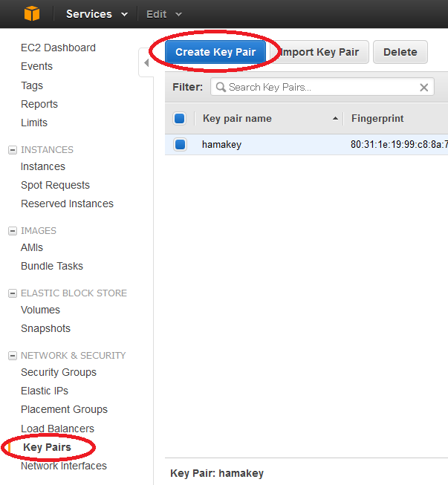448x485 pixels.
Task: Open Snapshots in sidebar
Action: coord(45,328)
